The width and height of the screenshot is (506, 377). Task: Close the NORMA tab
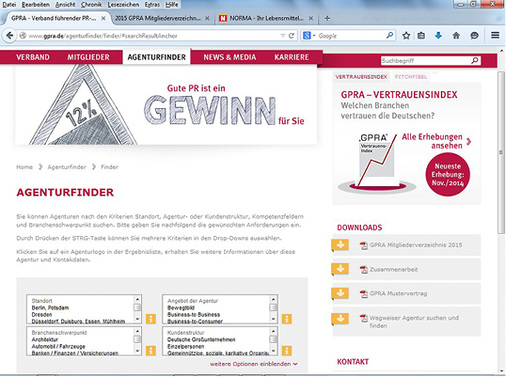coord(311,18)
